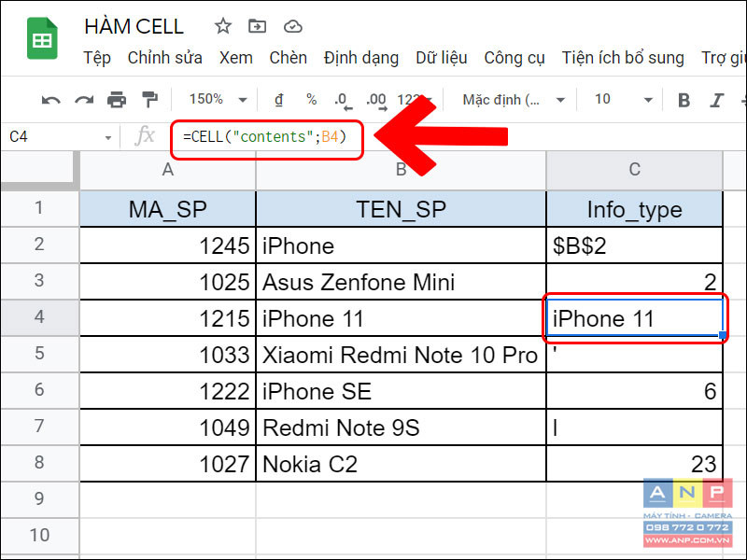
Task: Toggle bold formatting
Action: coord(684,100)
